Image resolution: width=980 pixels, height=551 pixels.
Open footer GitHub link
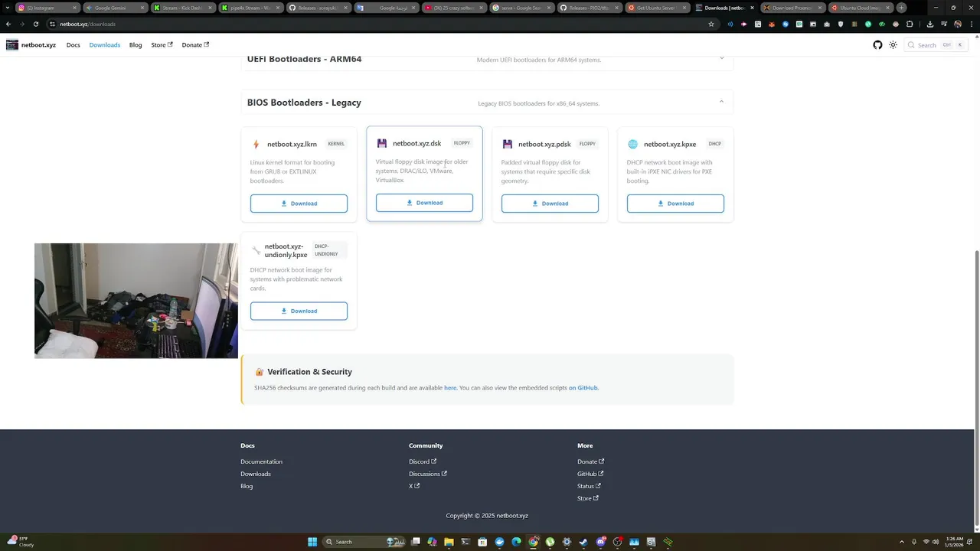click(590, 474)
